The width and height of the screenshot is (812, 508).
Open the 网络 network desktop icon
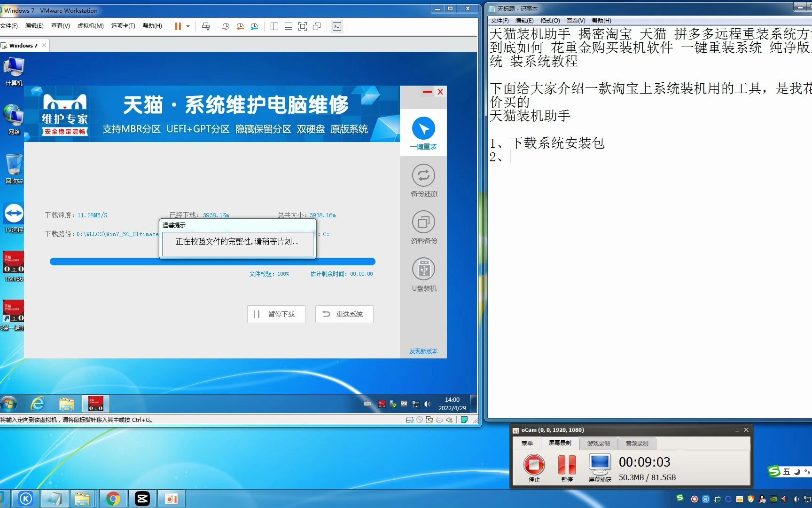click(x=14, y=120)
